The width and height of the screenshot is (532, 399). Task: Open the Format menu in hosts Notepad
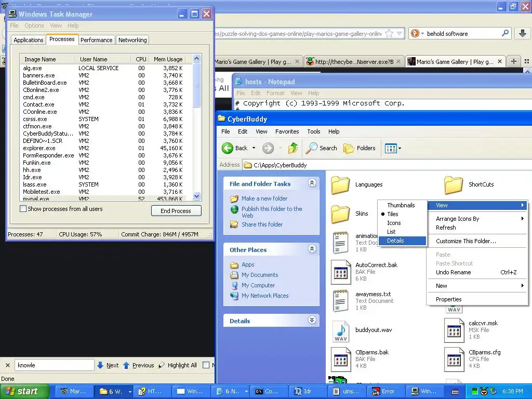click(275, 93)
